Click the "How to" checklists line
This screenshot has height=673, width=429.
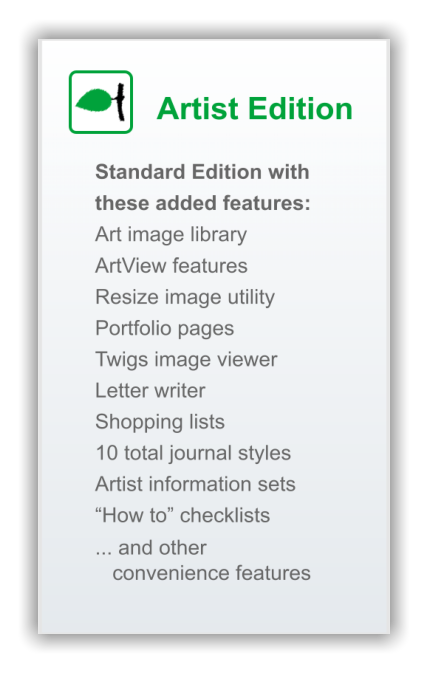[183, 515]
